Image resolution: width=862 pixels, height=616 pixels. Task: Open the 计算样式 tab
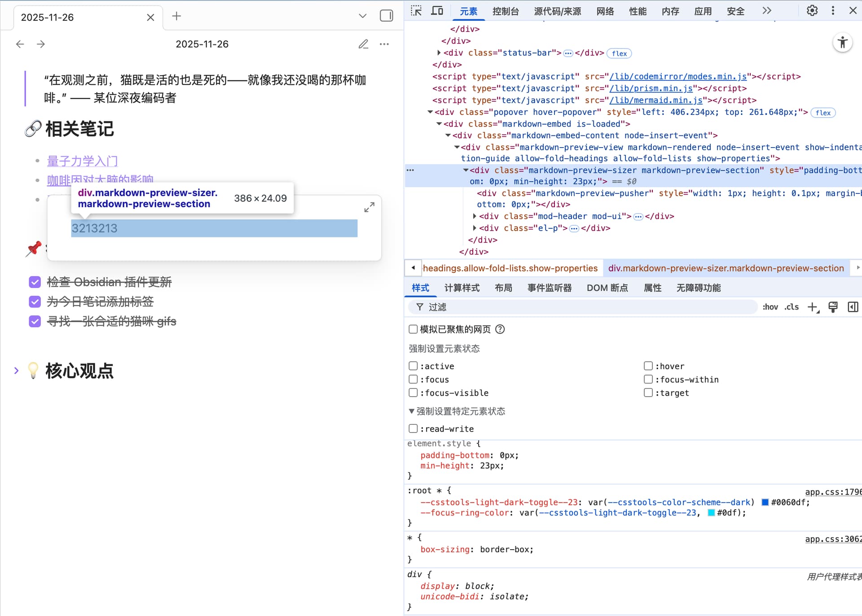pyautogui.click(x=462, y=288)
